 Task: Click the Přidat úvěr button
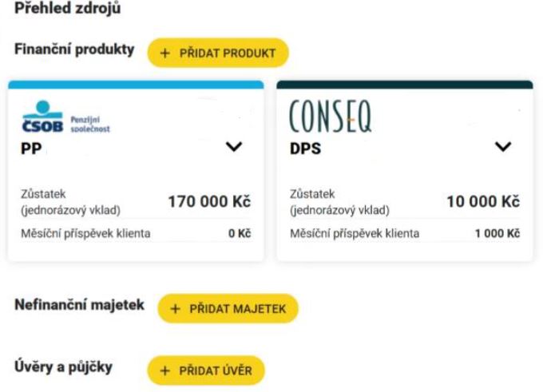tap(206, 370)
